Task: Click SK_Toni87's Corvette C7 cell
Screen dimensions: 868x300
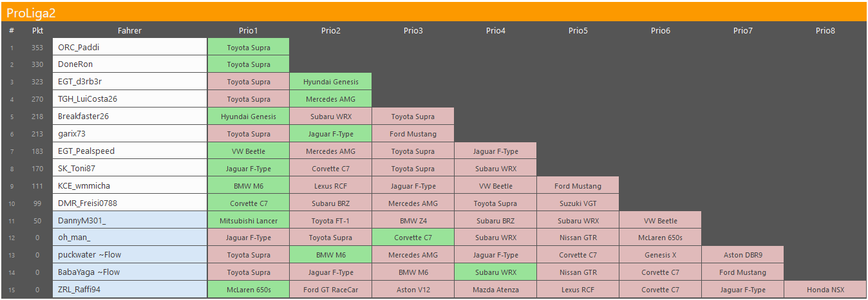Action: (x=330, y=169)
